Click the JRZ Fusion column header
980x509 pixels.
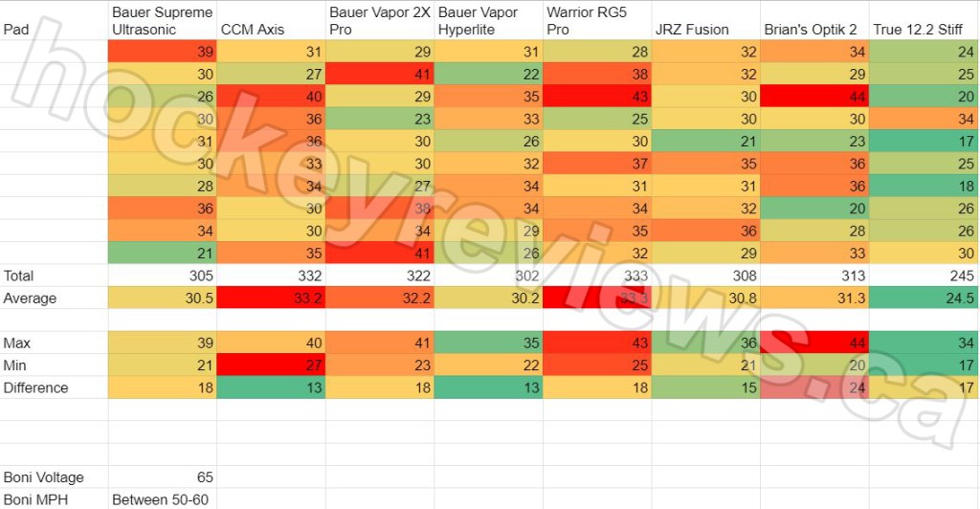(695, 30)
